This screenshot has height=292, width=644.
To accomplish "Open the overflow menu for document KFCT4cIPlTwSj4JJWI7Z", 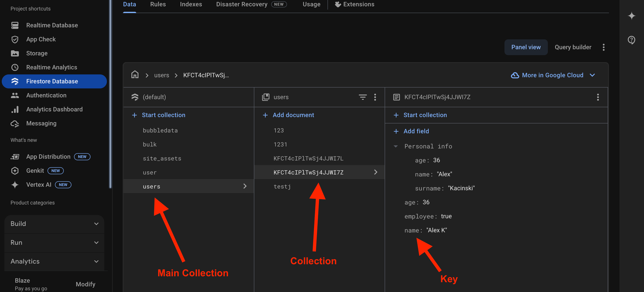I will 598,97.
